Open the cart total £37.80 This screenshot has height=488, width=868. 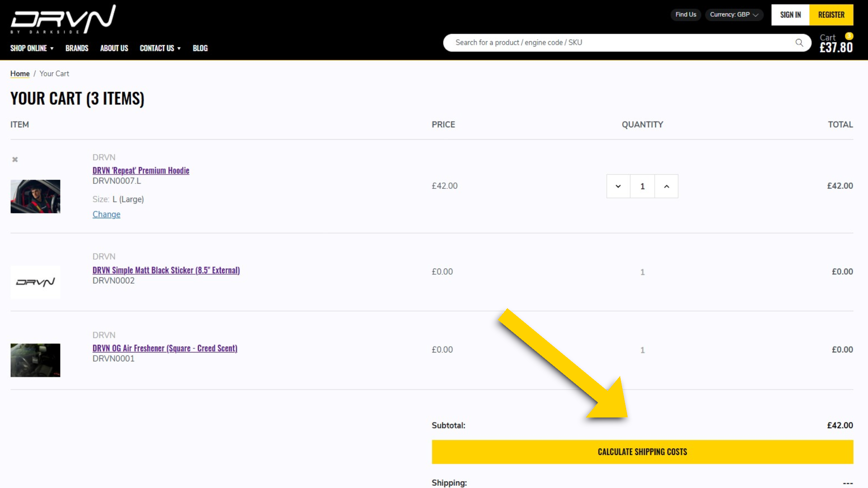point(836,47)
